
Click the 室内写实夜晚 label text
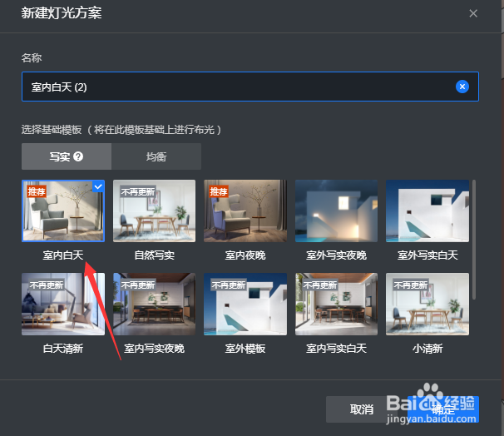click(155, 349)
